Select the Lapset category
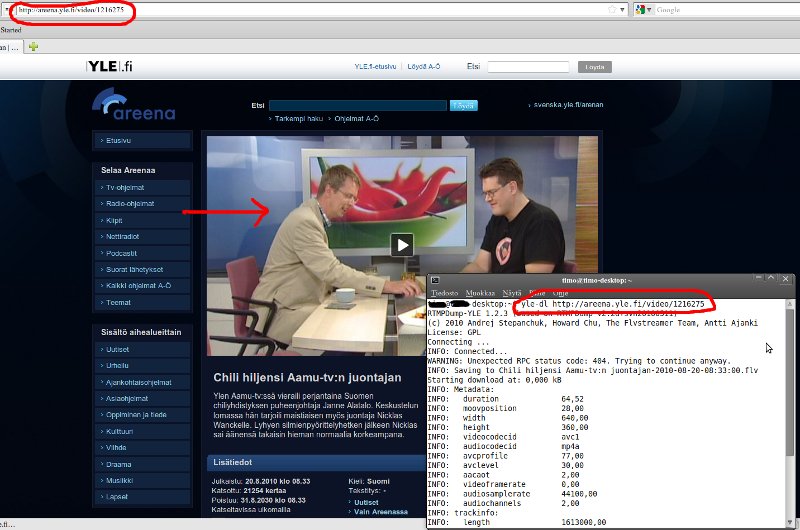800x530 pixels. pos(142,497)
